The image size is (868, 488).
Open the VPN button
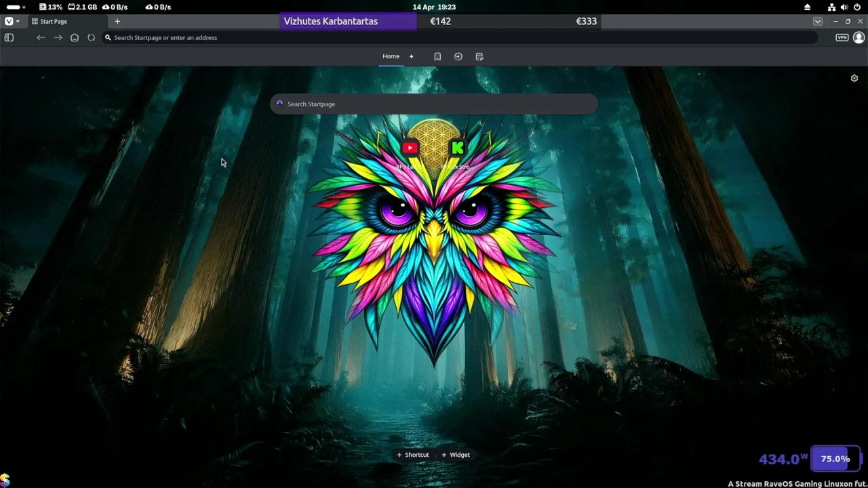pyautogui.click(x=842, y=37)
